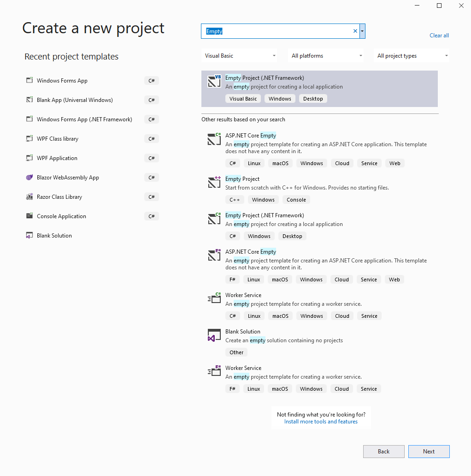Click the recent Blank App (Universal Windows) icon
Image resolution: width=471 pixels, height=476 pixels.
coord(29,100)
